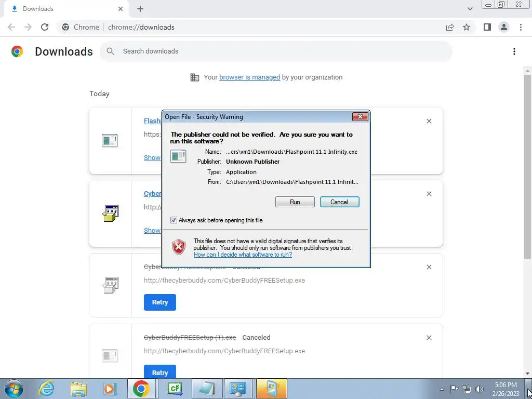This screenshot has height=399, width=532.
Task: Click the Flashpoint download file icon
Action: [110, 140]
